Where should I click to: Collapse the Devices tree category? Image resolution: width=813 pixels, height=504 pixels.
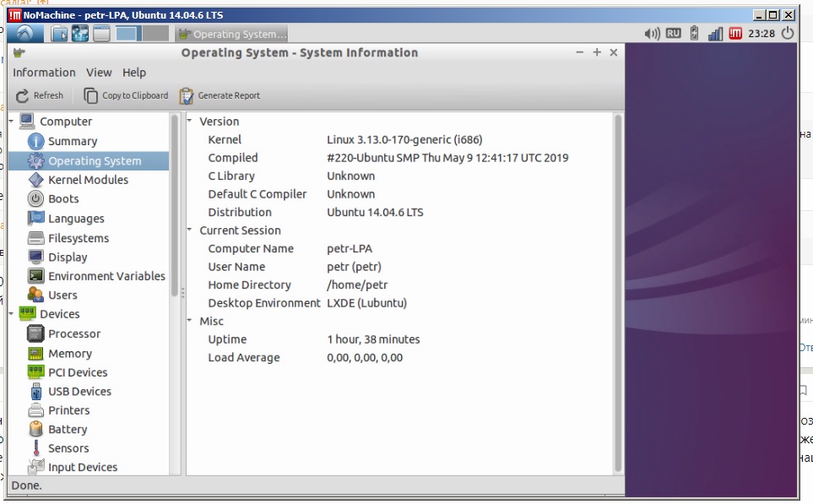[11, 313]
